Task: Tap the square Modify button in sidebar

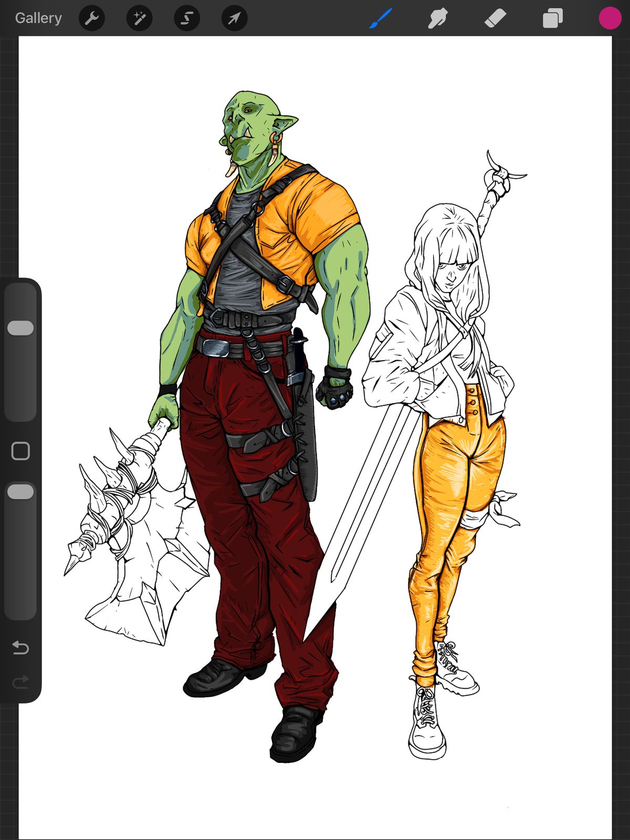Action: [20, 451]
